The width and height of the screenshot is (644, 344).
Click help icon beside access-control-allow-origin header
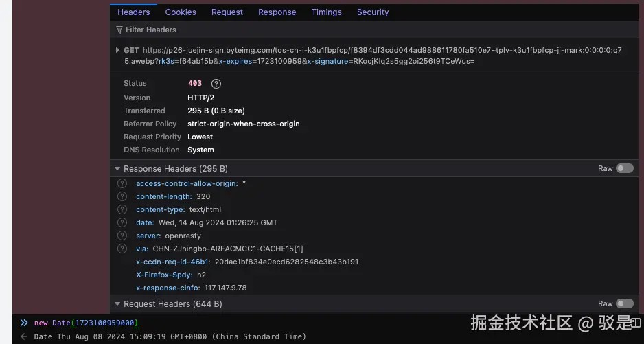click(x=122, y=183)
